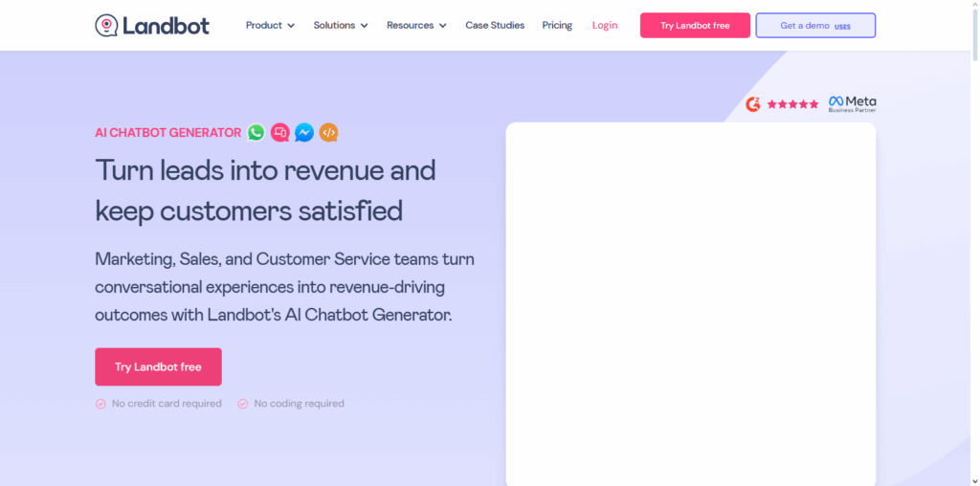The image size is (980, 486).
Task: Click the five-star rating icons
Action: 792,104
